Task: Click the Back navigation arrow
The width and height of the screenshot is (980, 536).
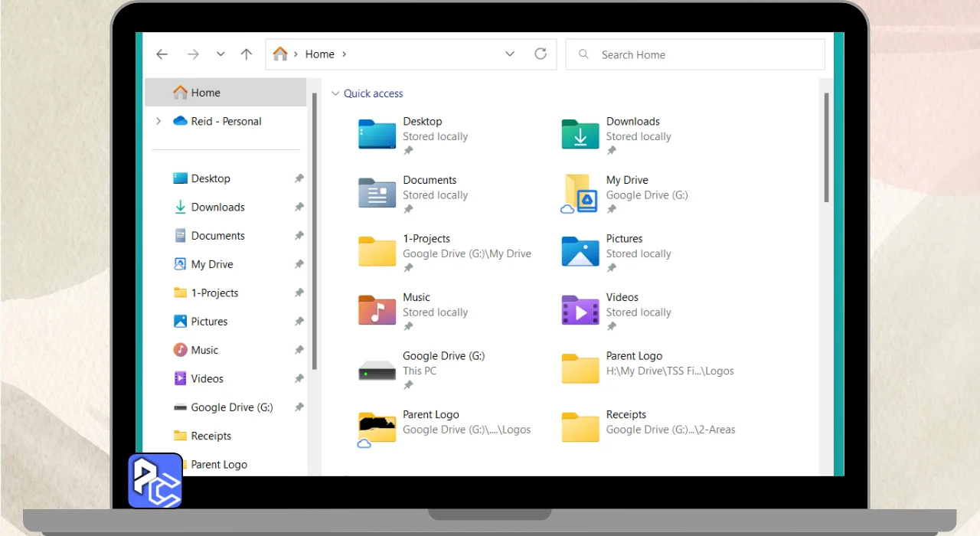Action: (162, 54)
